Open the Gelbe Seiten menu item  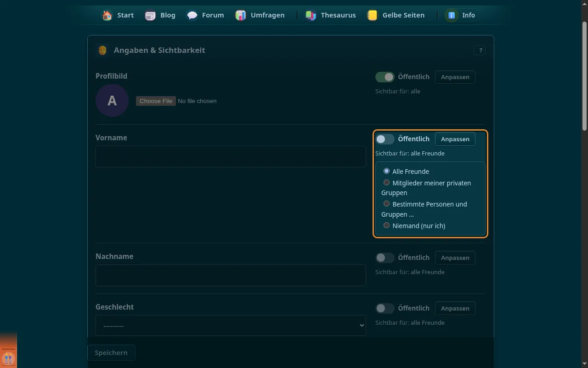(396, 15)
